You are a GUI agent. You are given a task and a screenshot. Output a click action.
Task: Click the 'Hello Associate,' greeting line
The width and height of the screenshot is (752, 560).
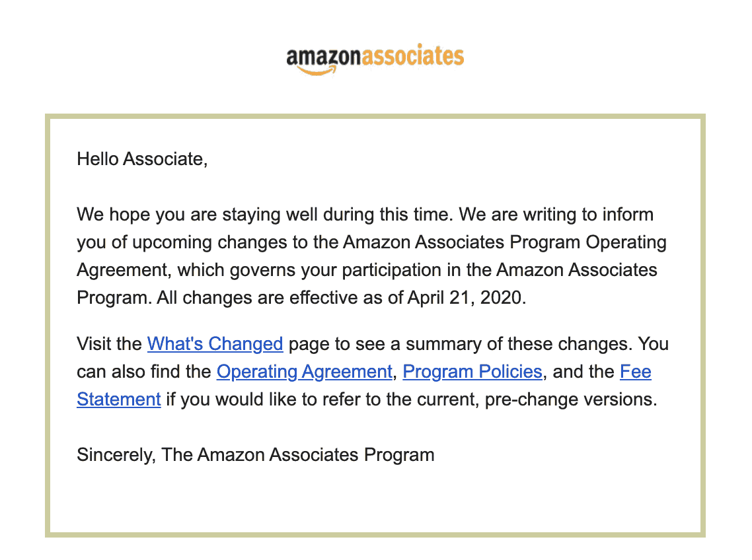point(143,159)
